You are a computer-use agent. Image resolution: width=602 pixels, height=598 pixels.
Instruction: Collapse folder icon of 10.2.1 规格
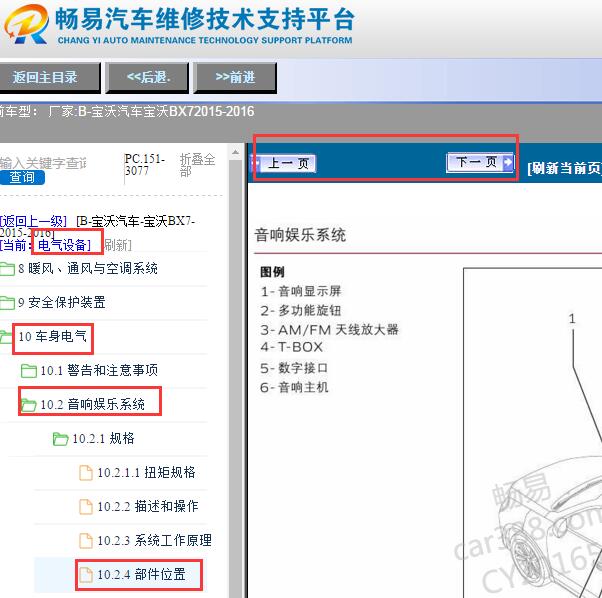point(61,439)
